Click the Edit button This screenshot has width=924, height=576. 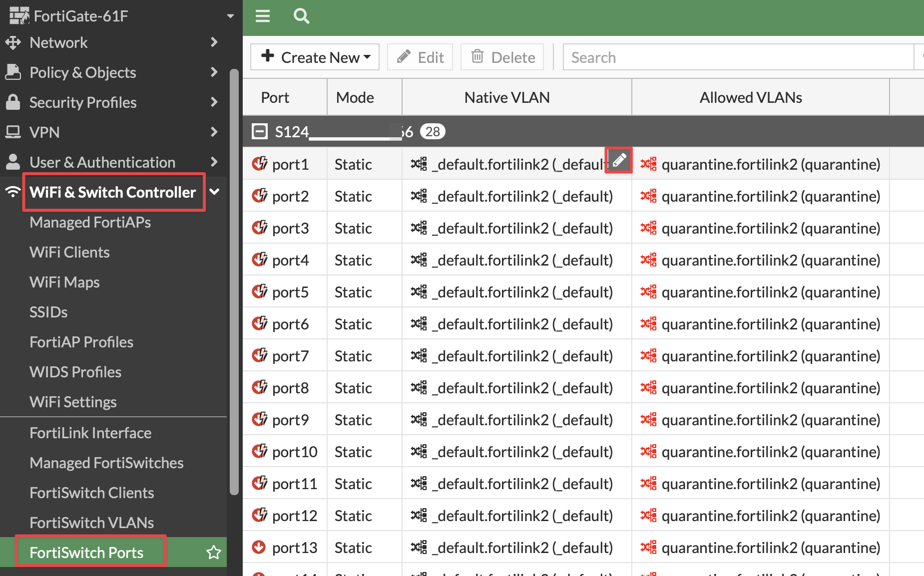[x=420, y=57]
